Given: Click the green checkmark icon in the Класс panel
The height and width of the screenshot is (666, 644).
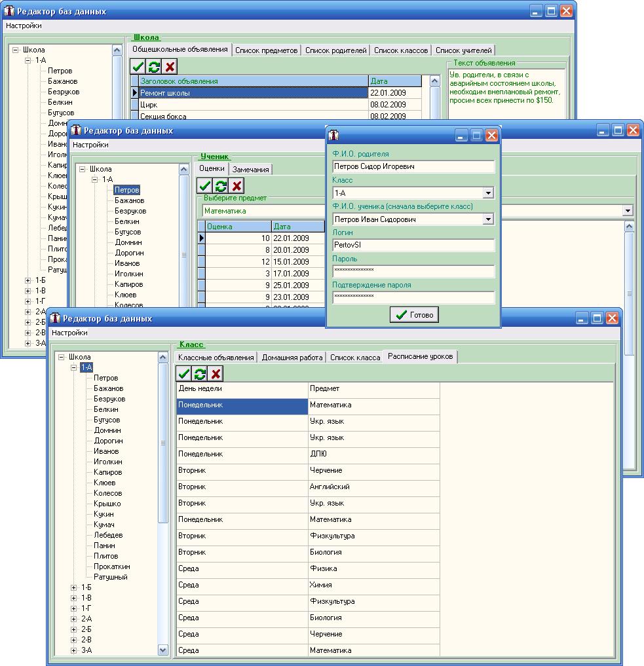Looking at the screenshot, I should click(x=183, y=373).
